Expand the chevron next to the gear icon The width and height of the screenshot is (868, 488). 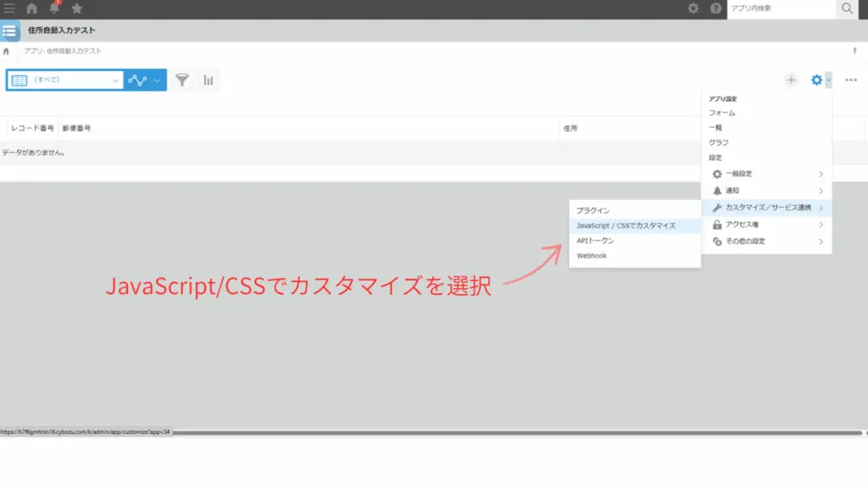click(828, 80)
